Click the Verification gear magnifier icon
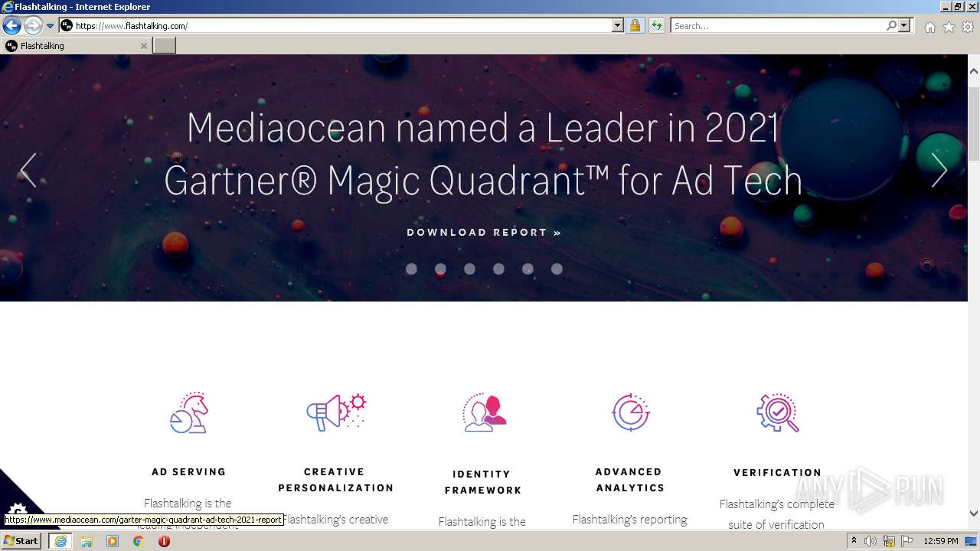The height and width of the screenshot is (551, 980). coord(778,412)
